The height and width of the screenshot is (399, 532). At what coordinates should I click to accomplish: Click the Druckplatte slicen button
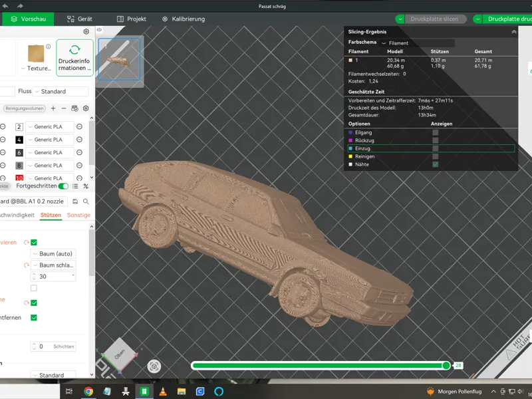tap(434, 19)
